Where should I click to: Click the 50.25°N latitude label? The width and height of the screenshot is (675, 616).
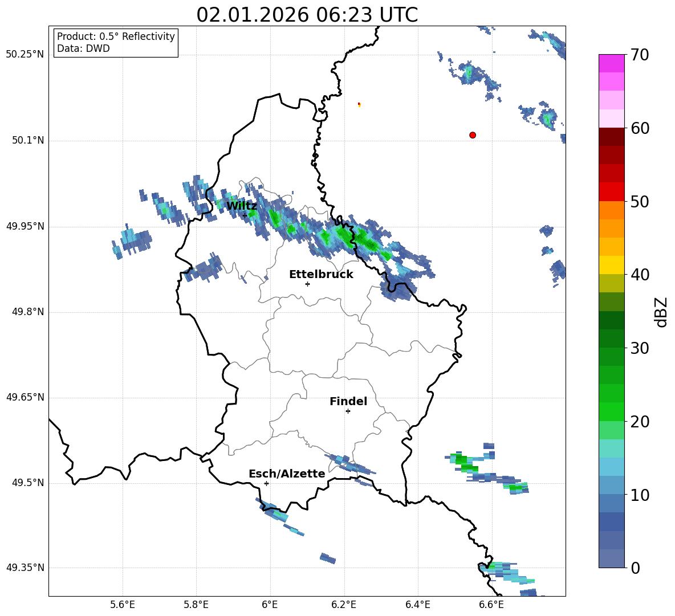point(25,55)
